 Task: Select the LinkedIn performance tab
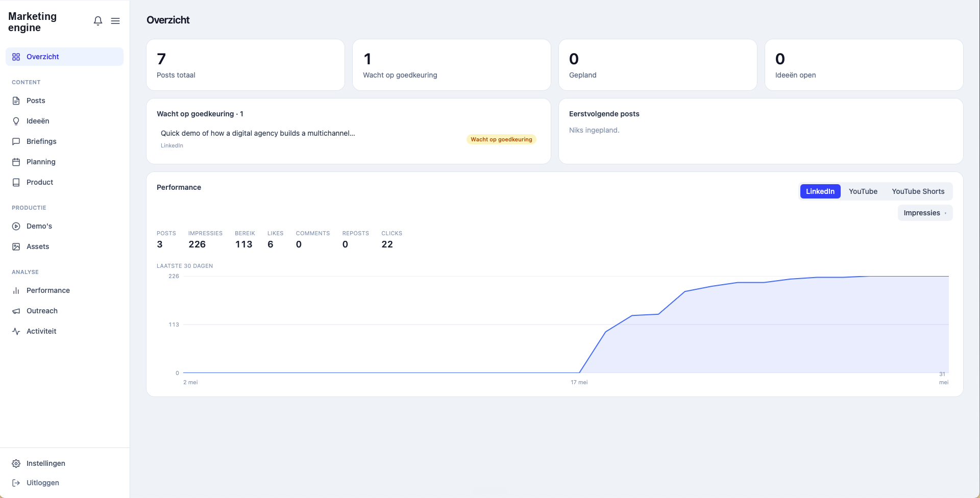pos(820,191)
